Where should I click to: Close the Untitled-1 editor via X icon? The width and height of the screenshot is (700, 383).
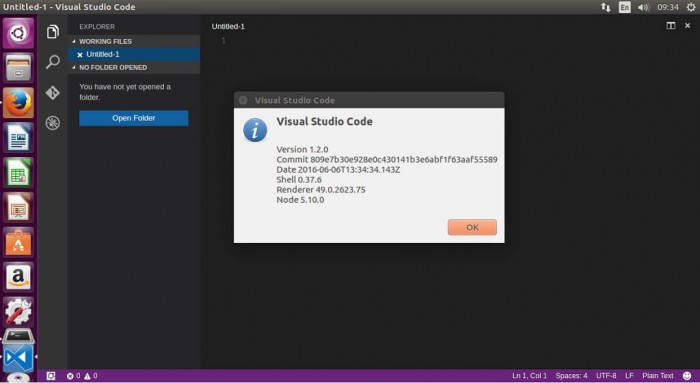[688, 26]
